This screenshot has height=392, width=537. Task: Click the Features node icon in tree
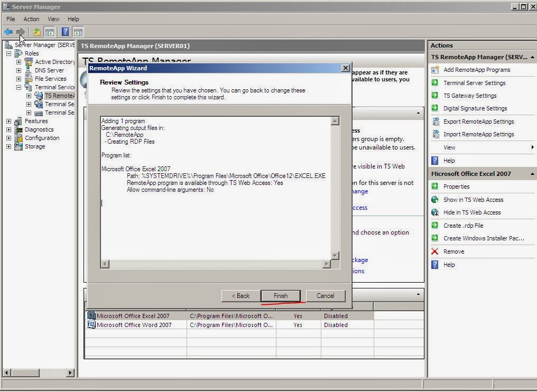pos(18,121)
